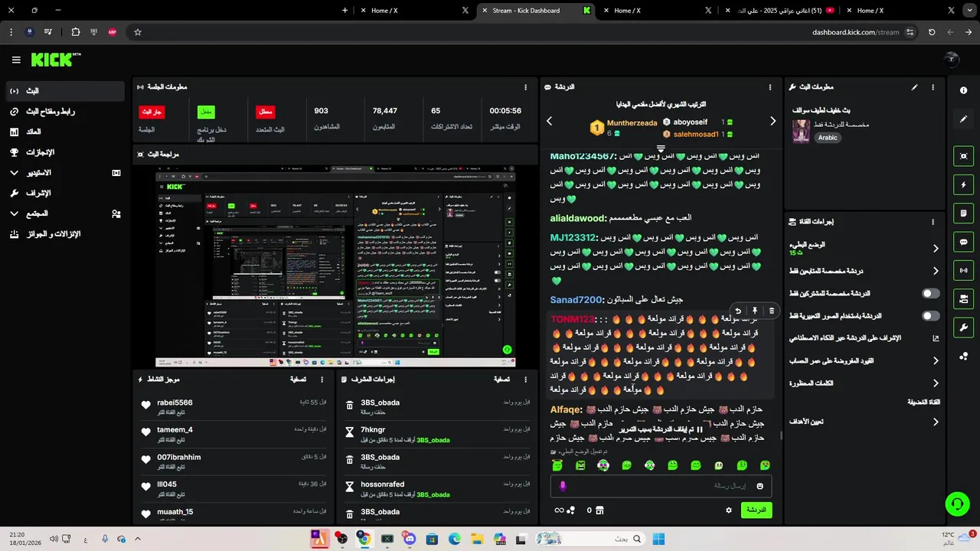Image resolution: width=980 pixels, height=551 pixels.
Task: Click the Arabic language tag
Action: pyautogui.click(x=828, y=138)
